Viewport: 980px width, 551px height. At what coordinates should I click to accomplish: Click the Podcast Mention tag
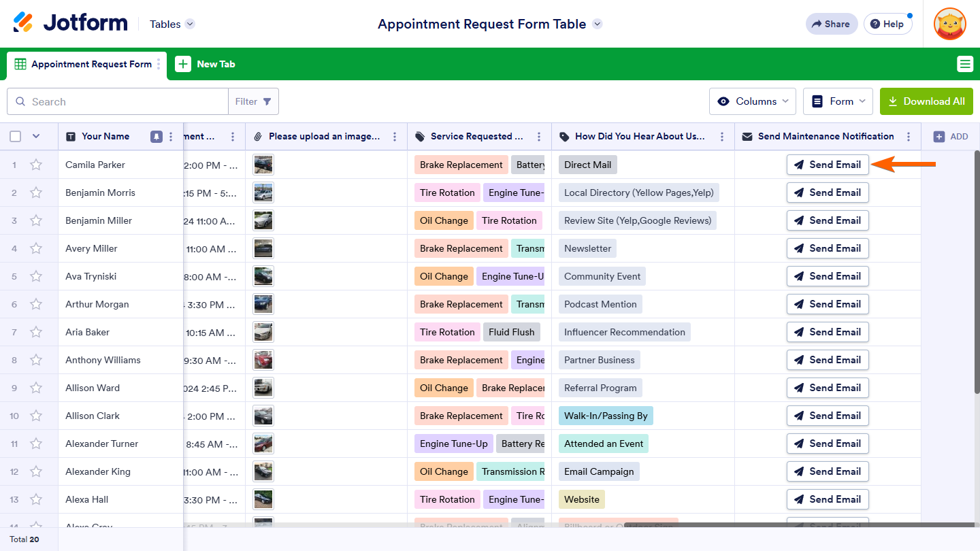600,304
